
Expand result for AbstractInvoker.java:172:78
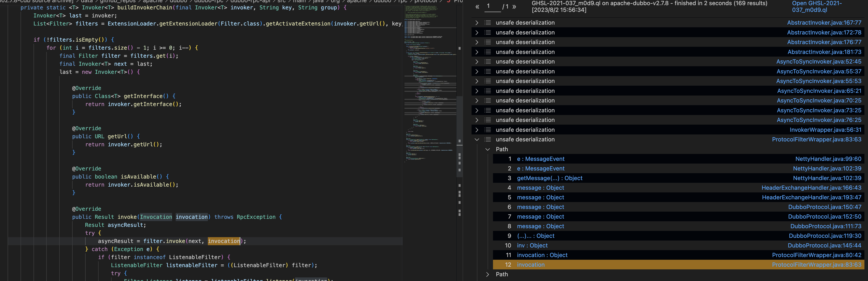click(x=477, y=32)
